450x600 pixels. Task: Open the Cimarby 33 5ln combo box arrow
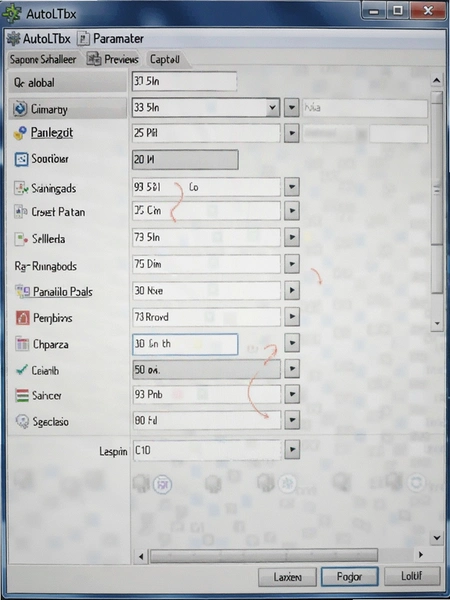click(x=272, y=108)
